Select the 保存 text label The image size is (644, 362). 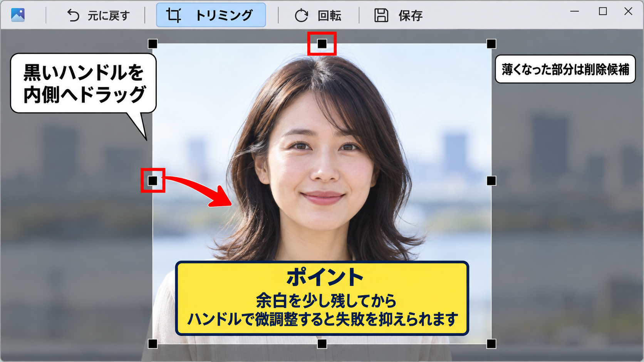coord(411,16)
